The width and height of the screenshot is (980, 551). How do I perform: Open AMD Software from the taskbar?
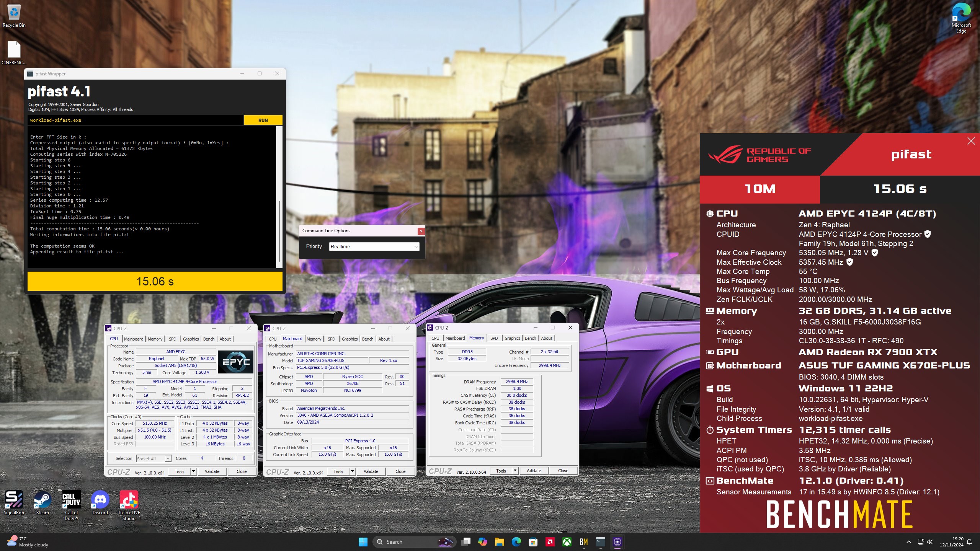pyautogui.click(x=550, y=542)
